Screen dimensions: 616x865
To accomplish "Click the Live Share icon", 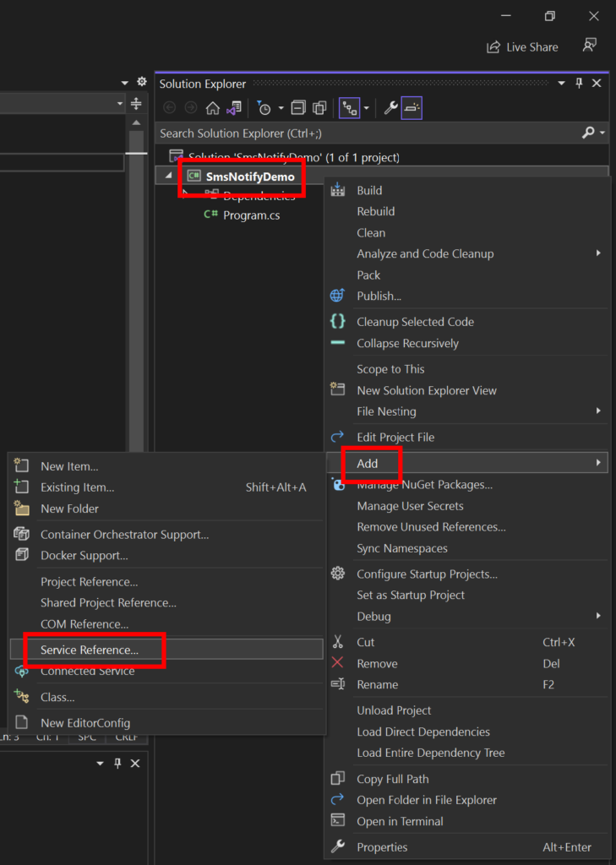I will pos(493,47).
